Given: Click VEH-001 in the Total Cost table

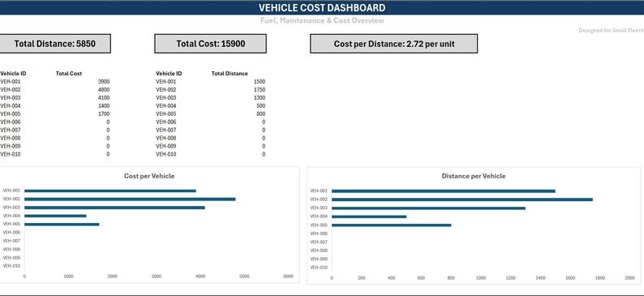Looking at the screenshot, I should click(11, 82).
